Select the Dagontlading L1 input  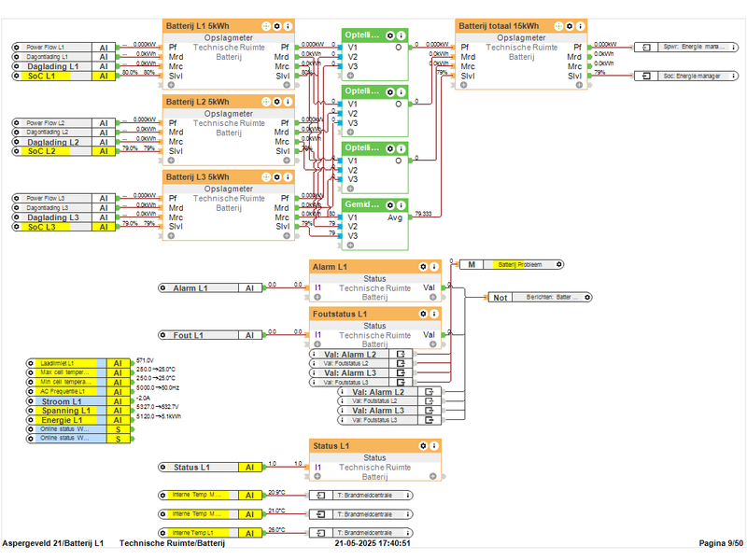[63, 57]
